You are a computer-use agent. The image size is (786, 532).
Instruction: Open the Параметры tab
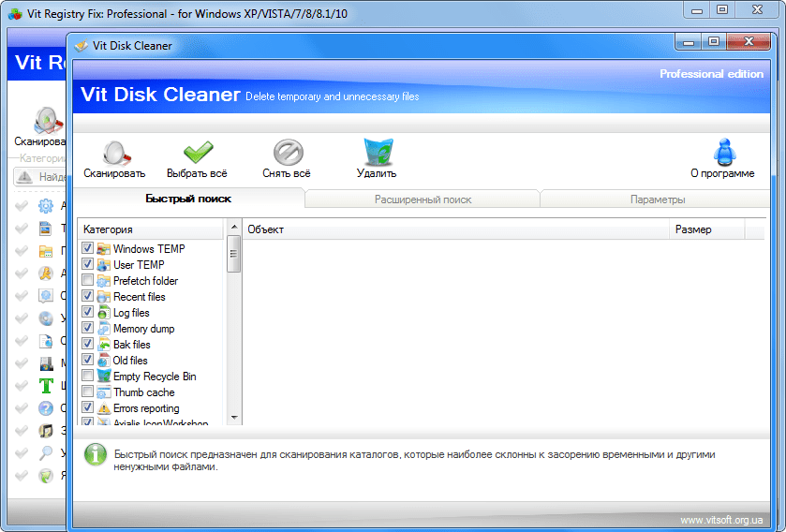[657, 199]
